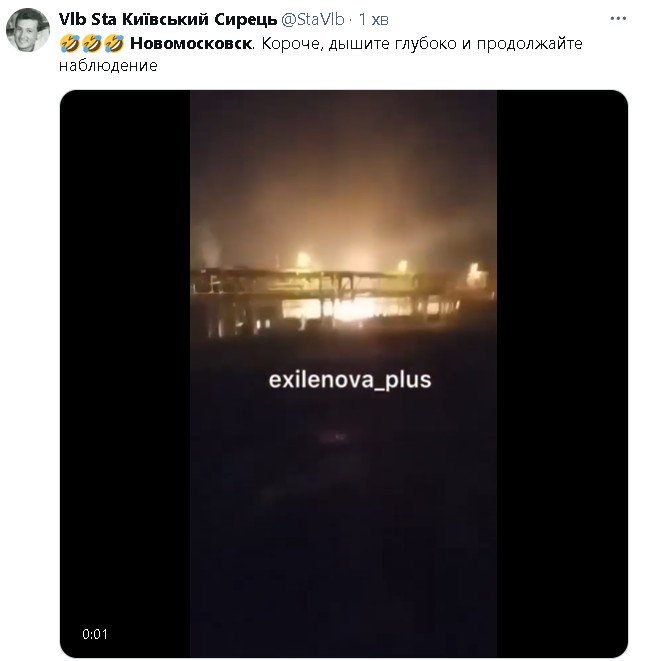Open profile via name Vlb Sta Київський Сирець
Screen dimensions: 646x661
point(168,19)
